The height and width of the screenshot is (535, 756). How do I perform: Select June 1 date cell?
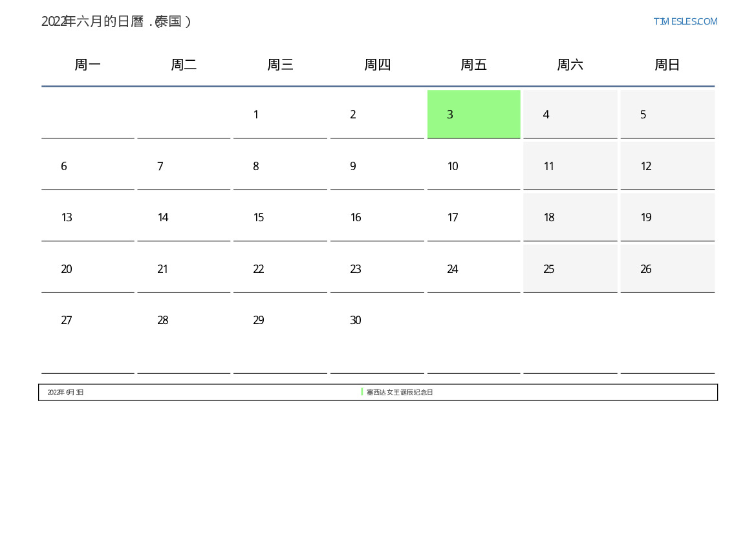[280, 115]
